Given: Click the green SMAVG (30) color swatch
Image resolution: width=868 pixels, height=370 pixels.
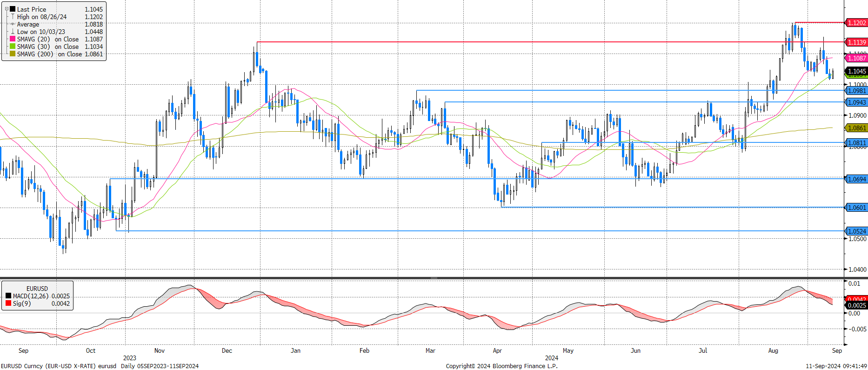Looking at the screenshot, I should 13,47.
